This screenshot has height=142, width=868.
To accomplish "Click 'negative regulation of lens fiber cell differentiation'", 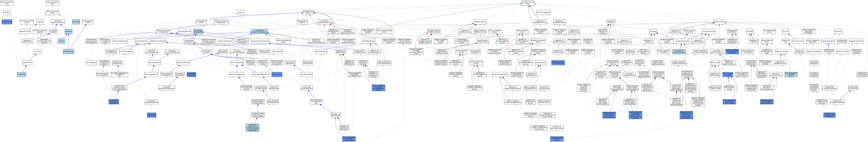I will pyautogui.click(x=349, y=139).
